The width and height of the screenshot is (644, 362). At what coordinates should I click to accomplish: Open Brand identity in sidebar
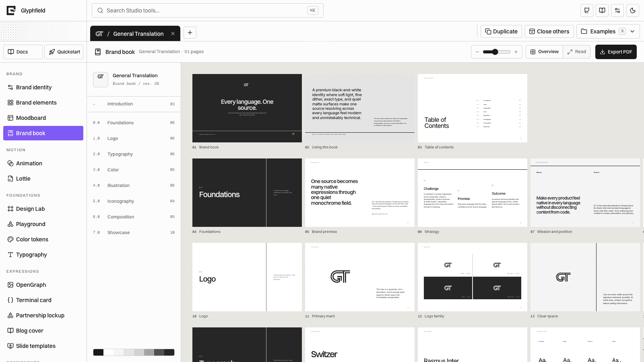click(43, 87)
